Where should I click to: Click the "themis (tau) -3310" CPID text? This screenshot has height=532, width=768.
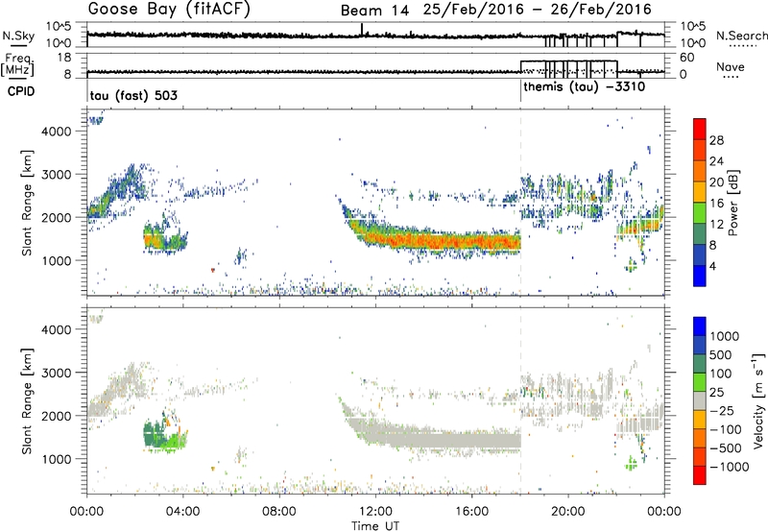pos(585,87)
